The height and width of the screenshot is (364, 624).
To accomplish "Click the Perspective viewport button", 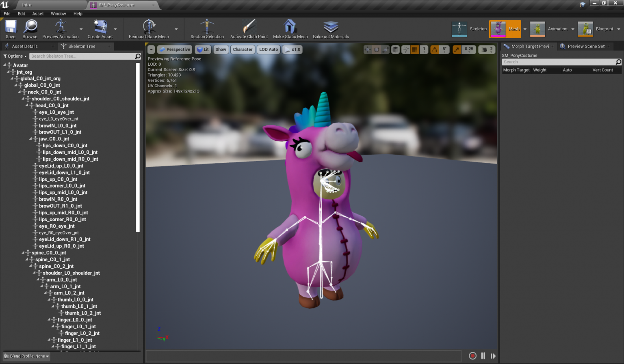I will [174, 50].
